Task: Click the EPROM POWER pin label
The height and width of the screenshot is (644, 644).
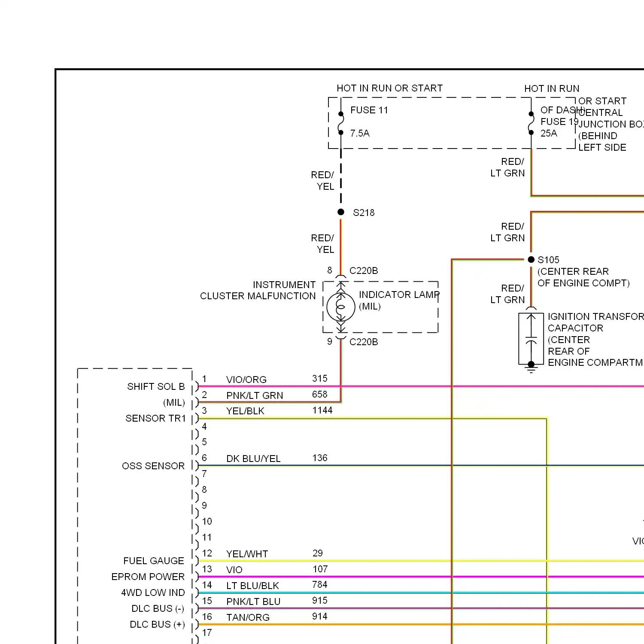Action: coord(148,577)
